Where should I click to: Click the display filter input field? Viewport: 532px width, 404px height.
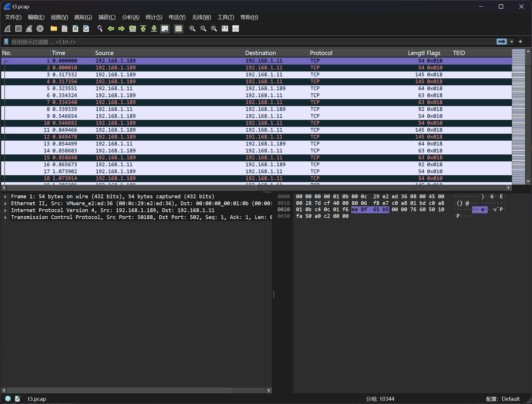[x=253, y=42]
